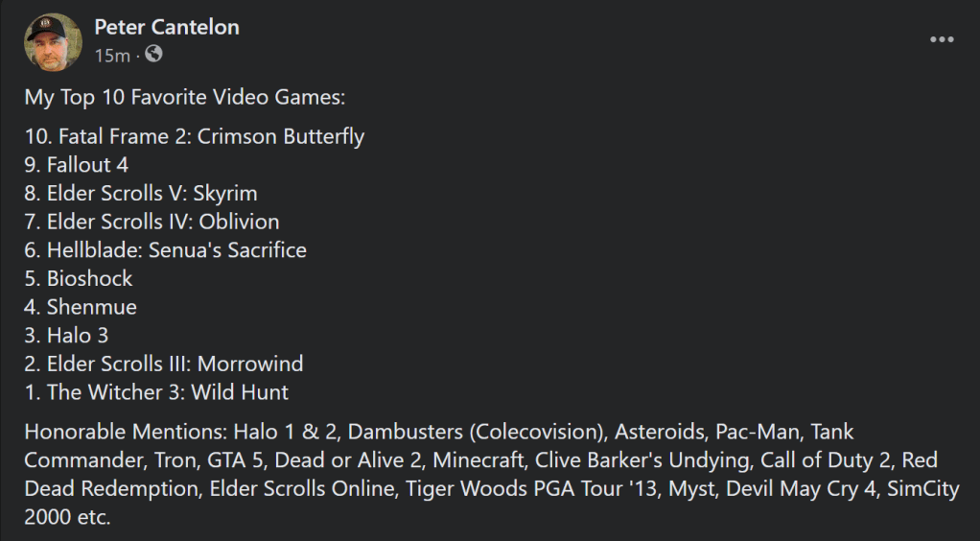Open the Peter Cantelon profile name link

coord(166,27)
